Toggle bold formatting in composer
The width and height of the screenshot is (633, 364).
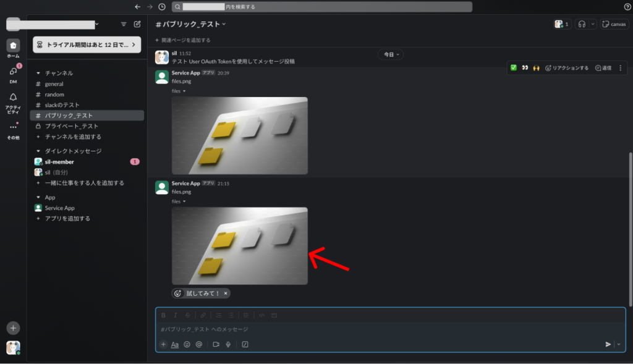[x=163, y=315]
